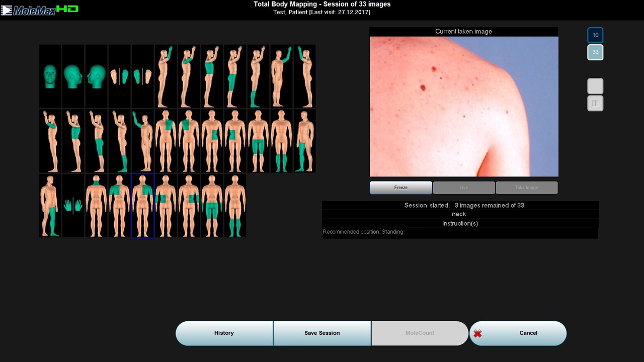Click the Take Image button
The image size is (644, 362).
527,188
